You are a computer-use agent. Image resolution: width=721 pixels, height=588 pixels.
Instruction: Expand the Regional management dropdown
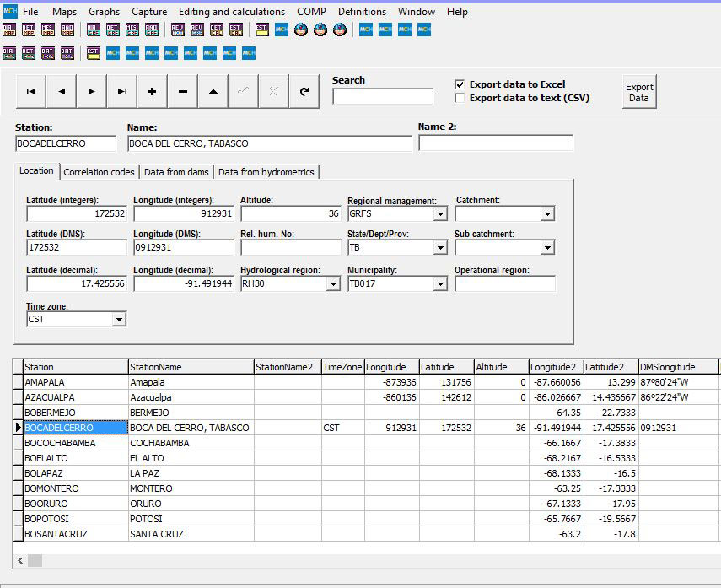click(439, 214)
